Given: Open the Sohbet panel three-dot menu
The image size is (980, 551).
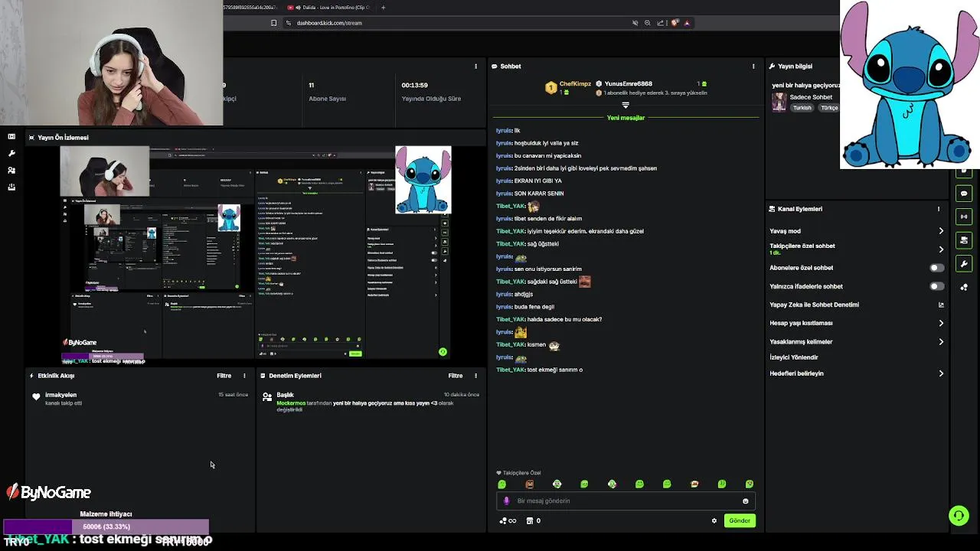Looking at the screenshot, I should [x=753, y=66].
